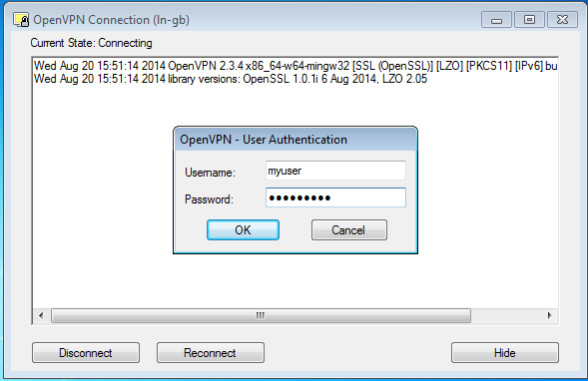Viewport: 588px width, 381px height.
Task: Click the left arrow of the log scrollbar
Action: coord(41,315)
